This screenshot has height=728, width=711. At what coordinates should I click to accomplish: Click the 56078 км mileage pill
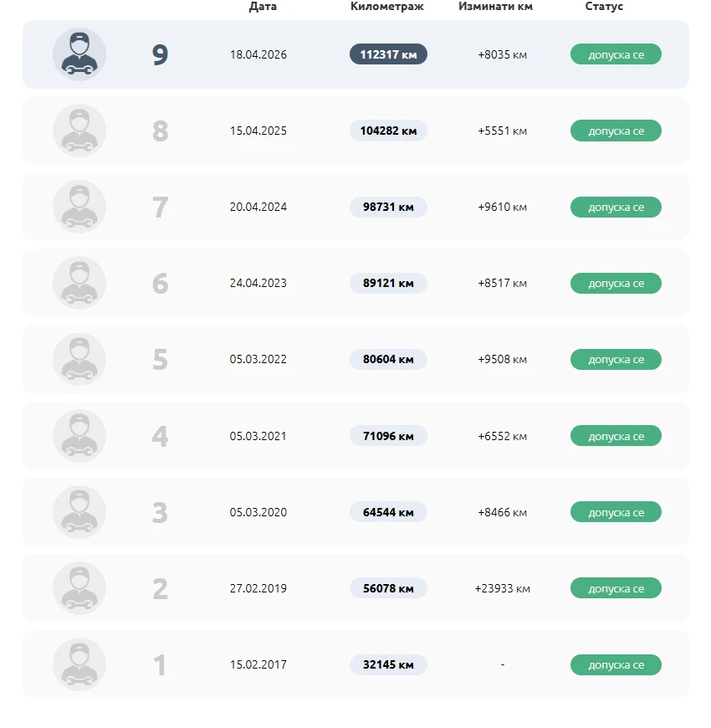(388, 588)
